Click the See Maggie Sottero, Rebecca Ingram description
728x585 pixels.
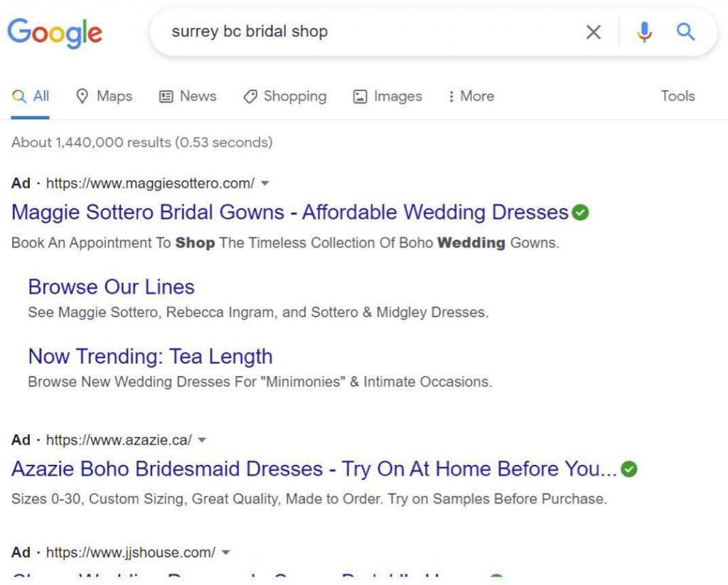[258, 313]
